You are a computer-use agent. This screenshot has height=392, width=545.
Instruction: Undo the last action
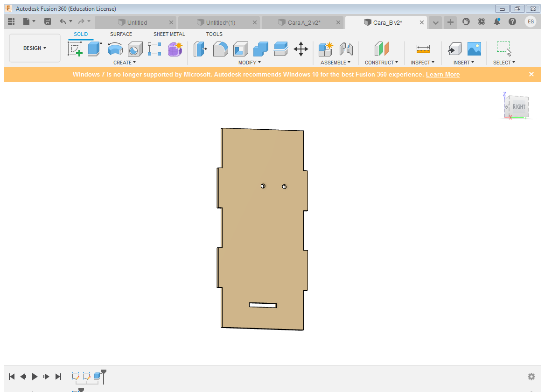click(x=63, y=22)
